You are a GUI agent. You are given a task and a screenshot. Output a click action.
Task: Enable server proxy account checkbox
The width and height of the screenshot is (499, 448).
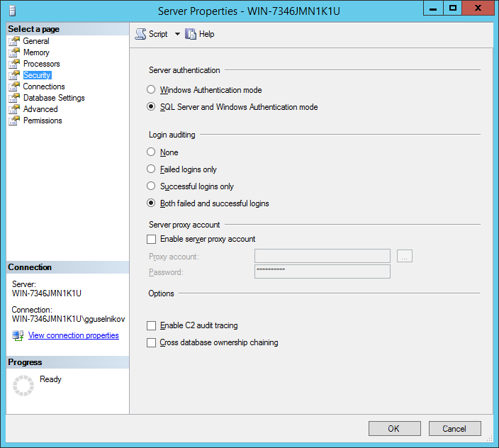151,239
